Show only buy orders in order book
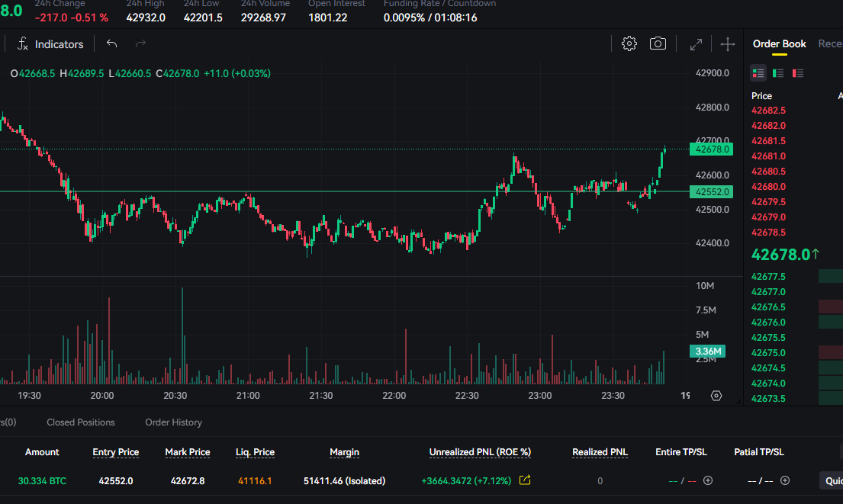 pyautogui.click(x=778, y=73)
